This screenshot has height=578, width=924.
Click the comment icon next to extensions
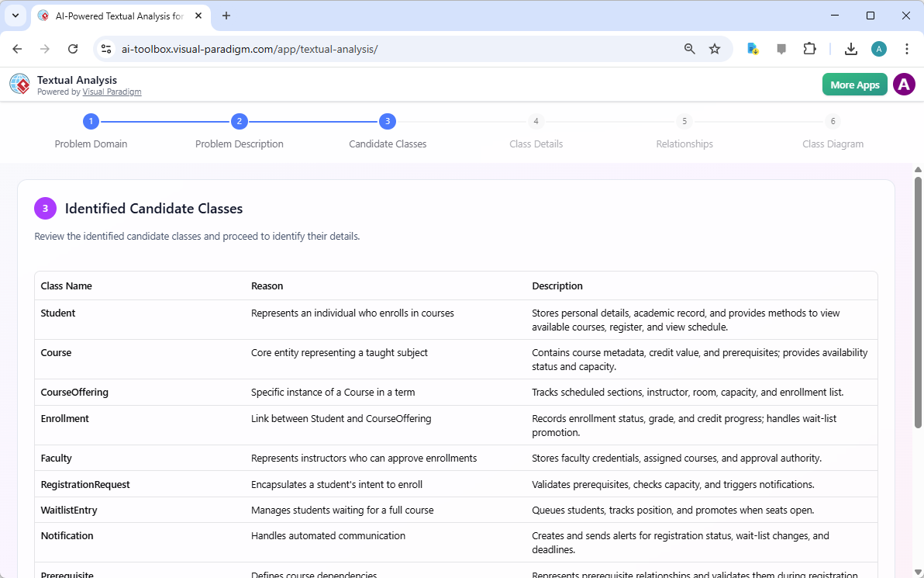(781, 48)
